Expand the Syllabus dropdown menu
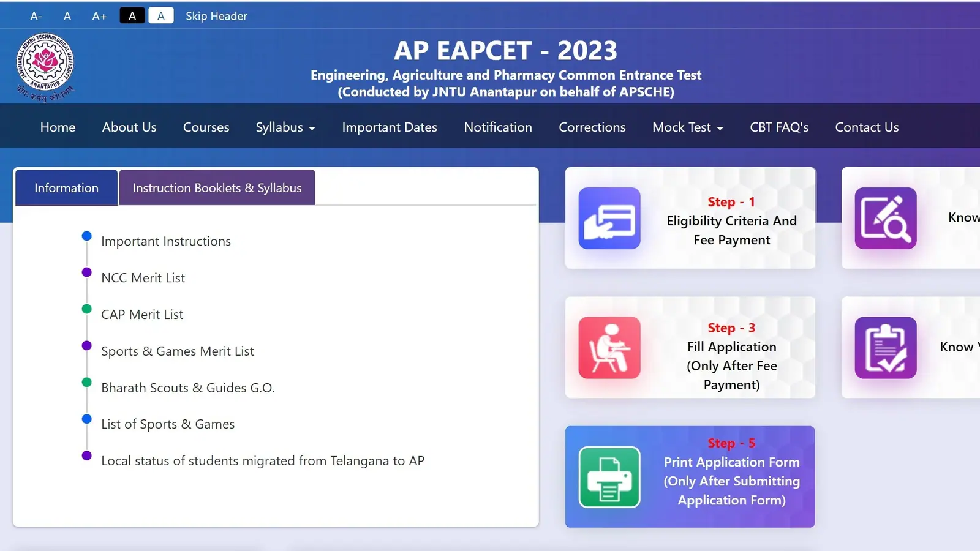The height and width of the screenshot is (551, 980). 285,127
